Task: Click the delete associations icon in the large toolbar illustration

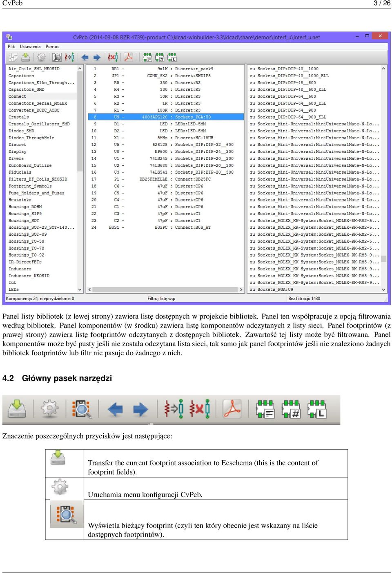Action: [x=199, y=409]
